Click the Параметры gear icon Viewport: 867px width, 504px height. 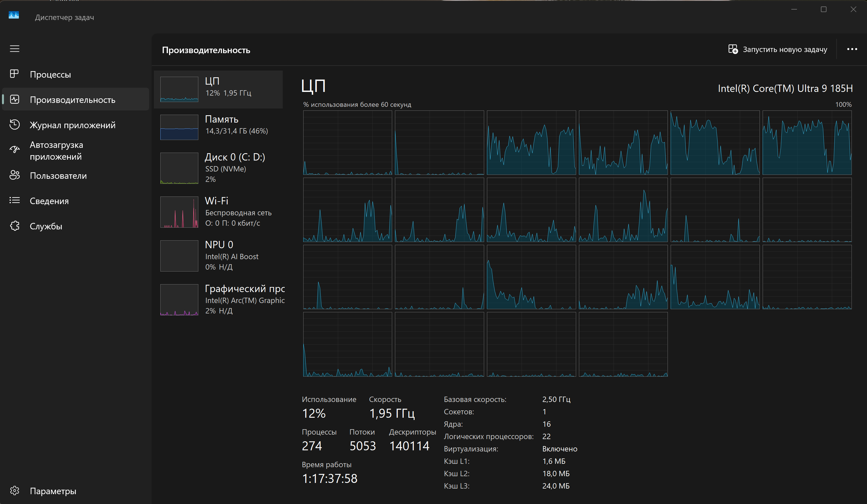pyautogui.click(x=14, y=491)
